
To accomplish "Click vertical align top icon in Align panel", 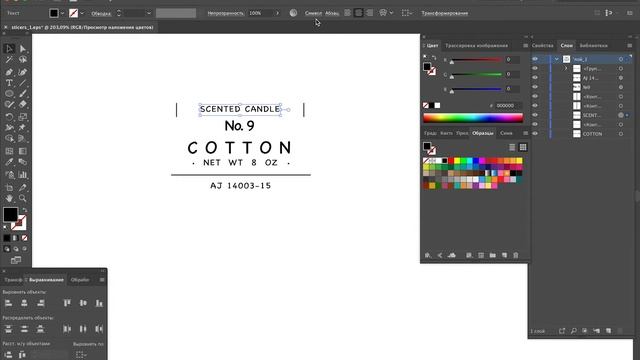I will [67, 303].
